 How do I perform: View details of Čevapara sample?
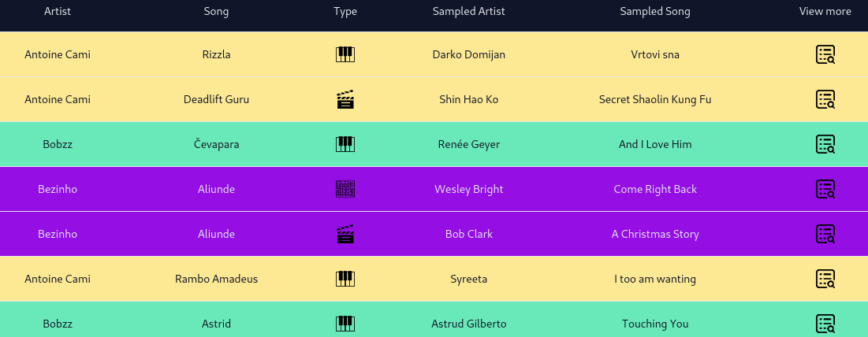pyautogui.click(x=825, y=144)
